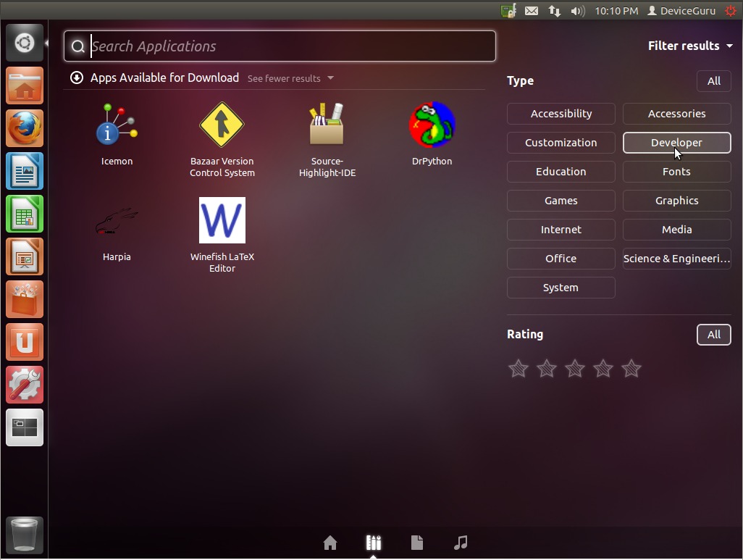Launch LibreOffice Calc from the launcher
Image resolution: width=743 pixels, height=560 pixels.
[x=25, y=214]
